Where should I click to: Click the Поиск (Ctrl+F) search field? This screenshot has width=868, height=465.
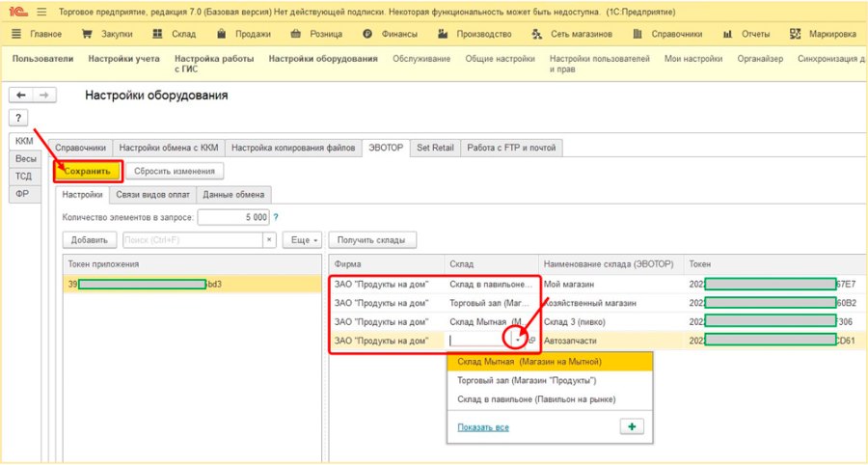point(192,240)
